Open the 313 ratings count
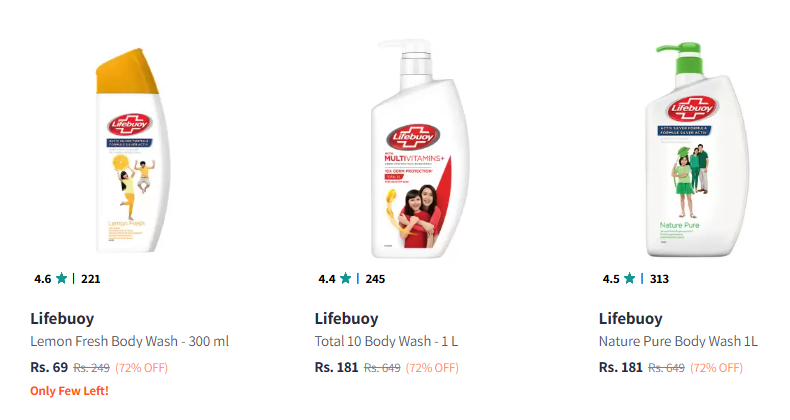The image size is (790, 420). pos(659,279)
